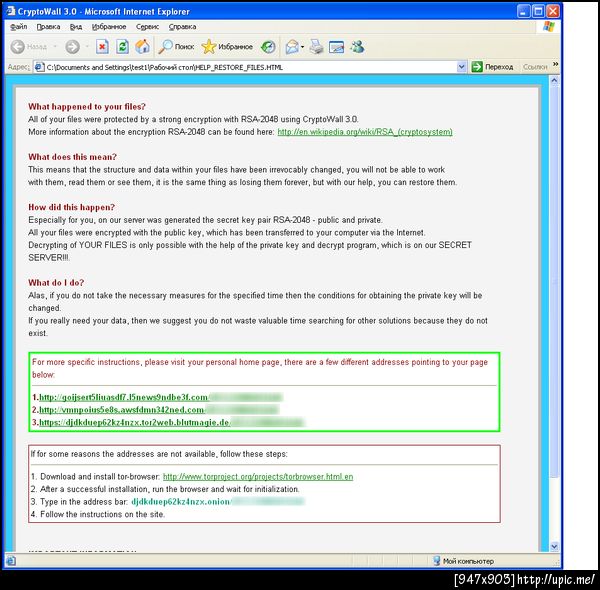
Task: Click the Internet Explorer title bar icon
Action: click(x=10, y=11)
